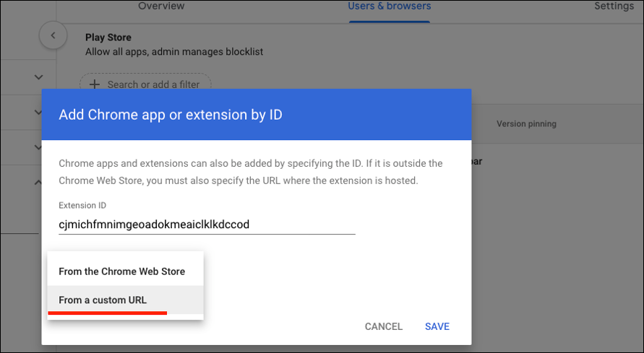Click the plus icon in the filter bar
Image resolution: width=644 pixels, height=353 pixels.
[94, 84]
